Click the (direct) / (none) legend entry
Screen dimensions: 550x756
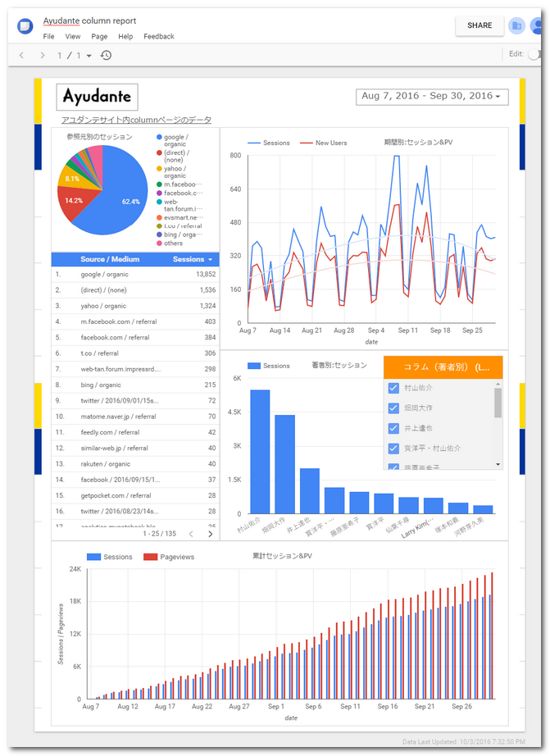(173, 157)
